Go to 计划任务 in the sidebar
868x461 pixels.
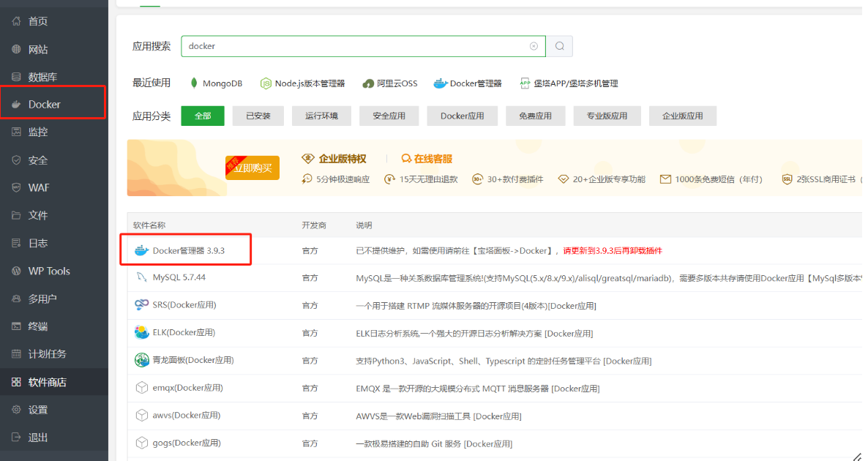click(47, 354)
